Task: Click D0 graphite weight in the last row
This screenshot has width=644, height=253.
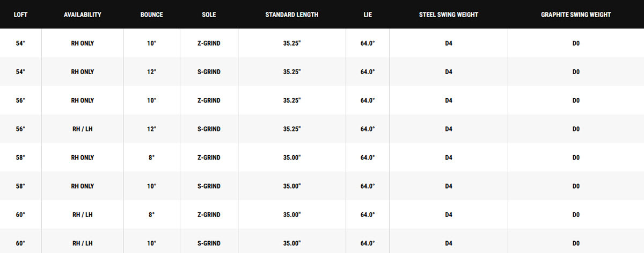Action: tap(576, 243)
